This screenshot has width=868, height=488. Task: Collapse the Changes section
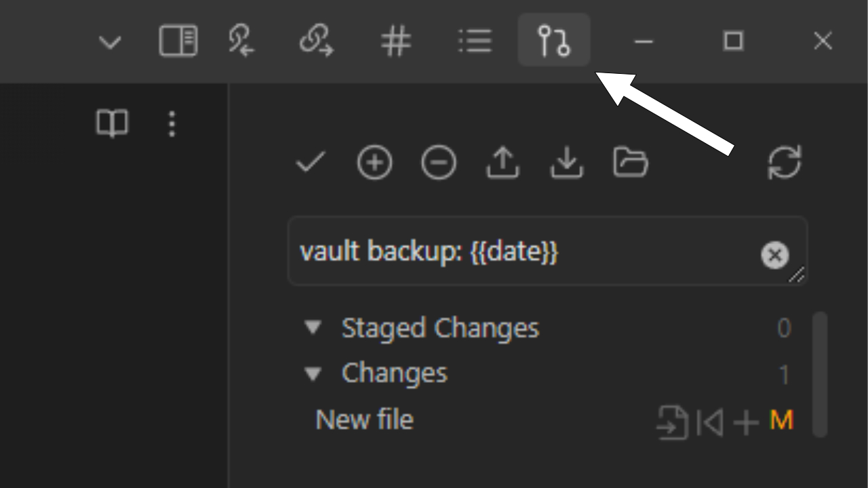pyautogui.click(x=313, y=373)
